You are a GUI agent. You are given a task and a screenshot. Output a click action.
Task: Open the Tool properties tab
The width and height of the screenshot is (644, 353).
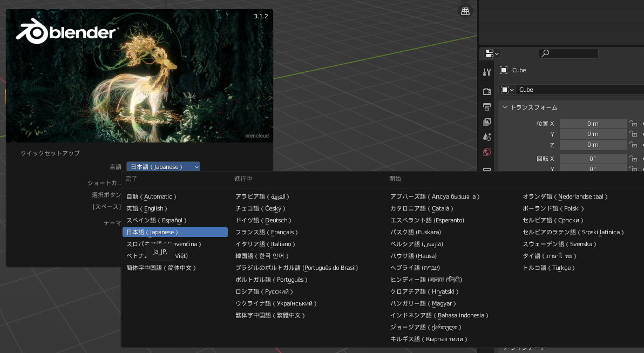(487, 72)
